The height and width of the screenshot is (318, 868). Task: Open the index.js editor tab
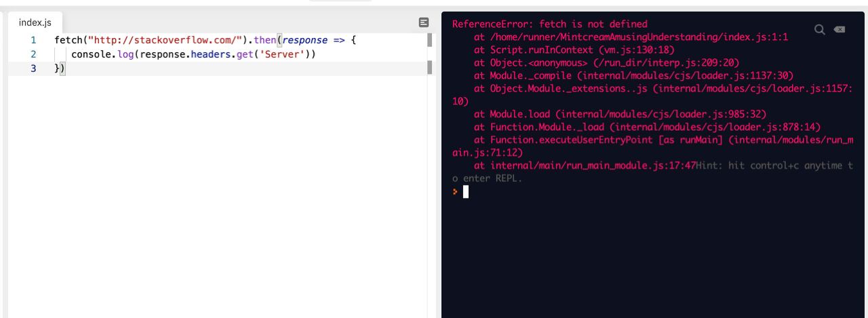pyautogui.click(x=35, y=22)
